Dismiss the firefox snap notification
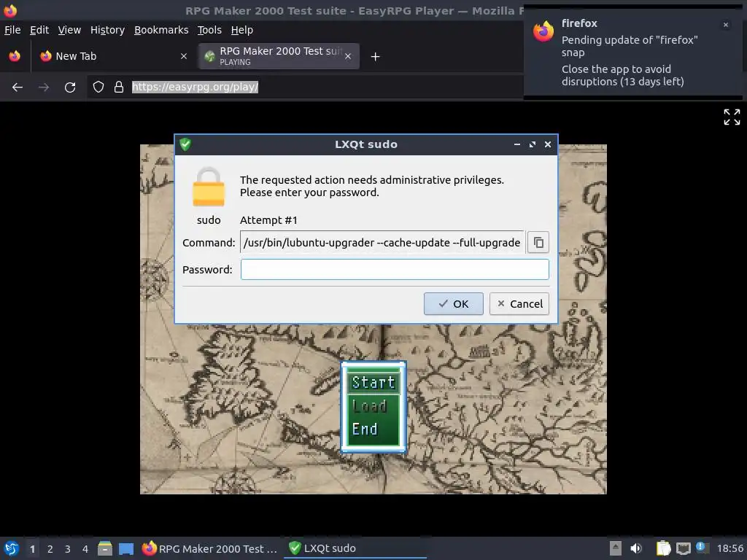Viewport: 747px width, 560px height. (726, 25)
